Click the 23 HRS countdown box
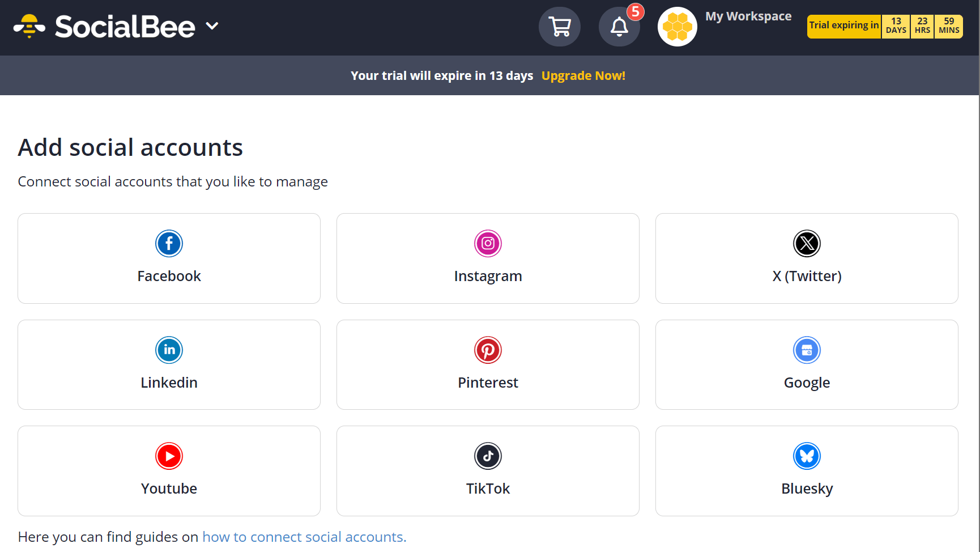The image size is (980, 552). [x=922, y=26]
